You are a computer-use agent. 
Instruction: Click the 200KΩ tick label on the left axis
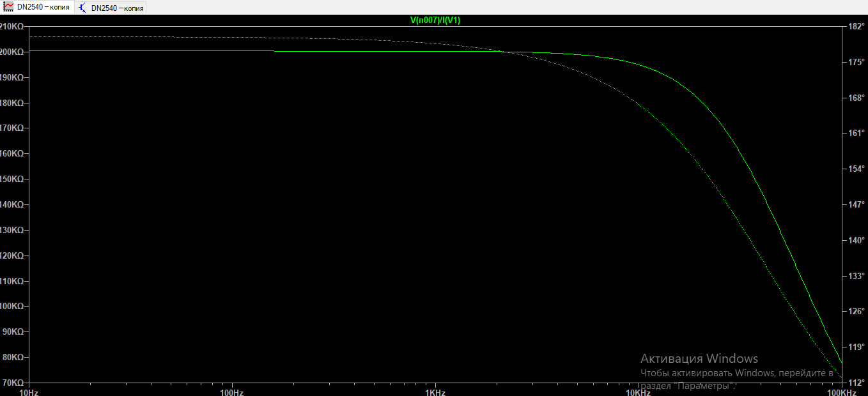pyautogui.click(x=12, y=52)
